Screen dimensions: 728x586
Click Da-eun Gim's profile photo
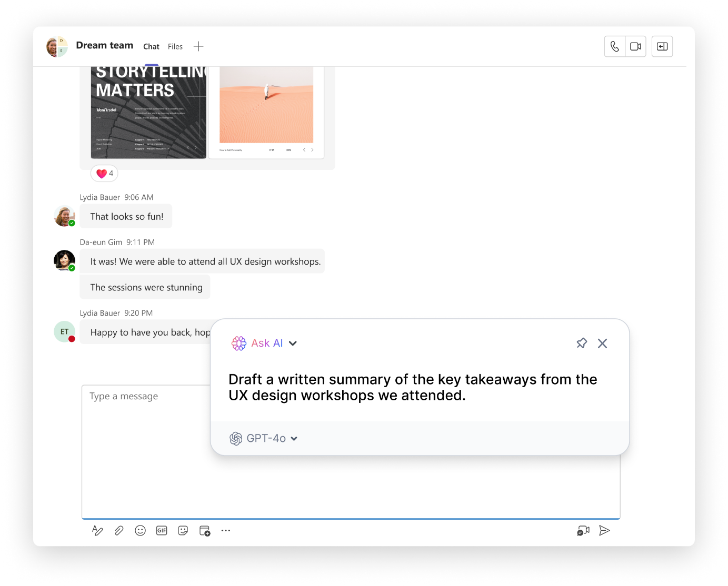65,261
